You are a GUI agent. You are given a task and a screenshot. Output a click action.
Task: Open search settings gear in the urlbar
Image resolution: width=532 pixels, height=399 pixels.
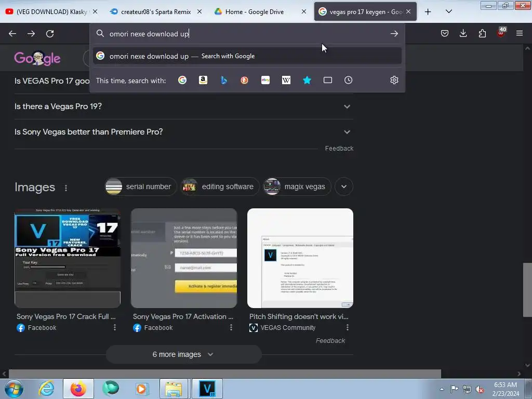click(x=394, y=80)
